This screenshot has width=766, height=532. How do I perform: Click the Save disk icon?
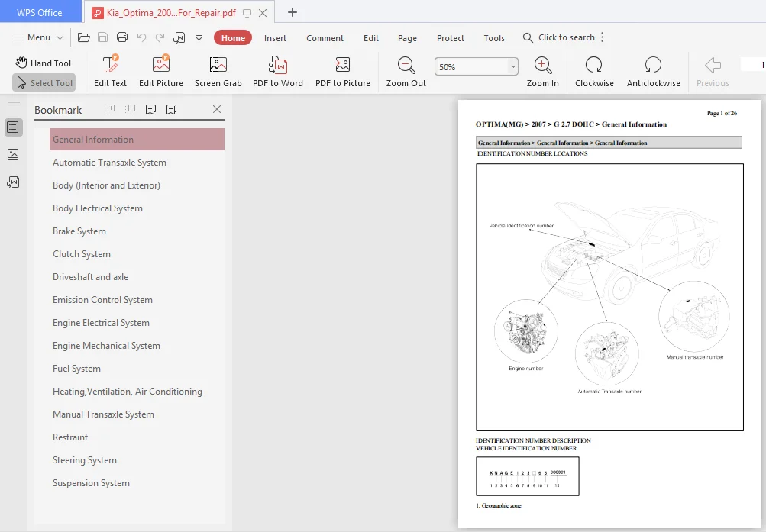point(102,37)
